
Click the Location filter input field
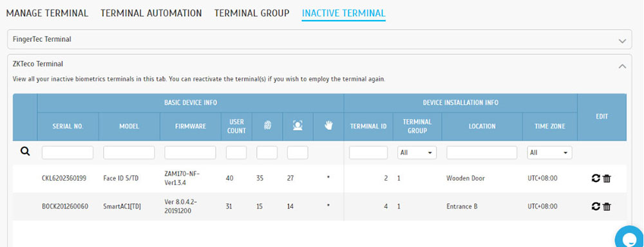482,152
